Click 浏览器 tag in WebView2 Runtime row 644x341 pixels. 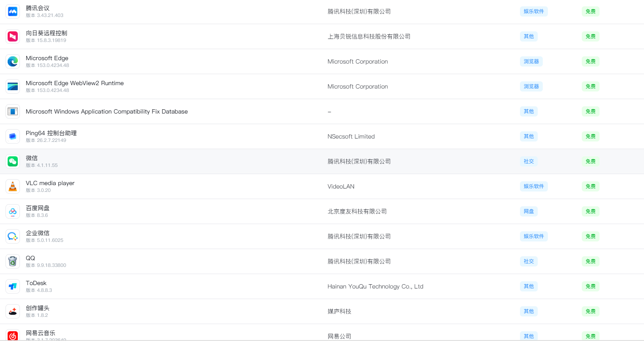[x=531, y=86]
